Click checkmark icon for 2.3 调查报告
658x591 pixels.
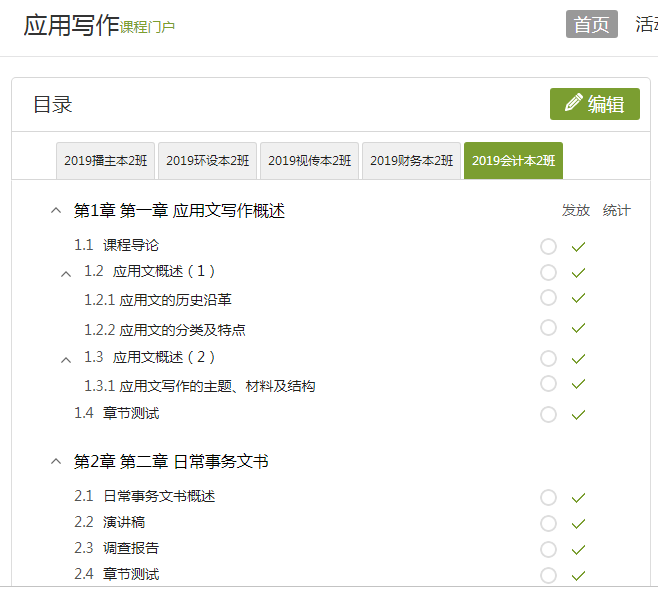[x=578, y=550]
